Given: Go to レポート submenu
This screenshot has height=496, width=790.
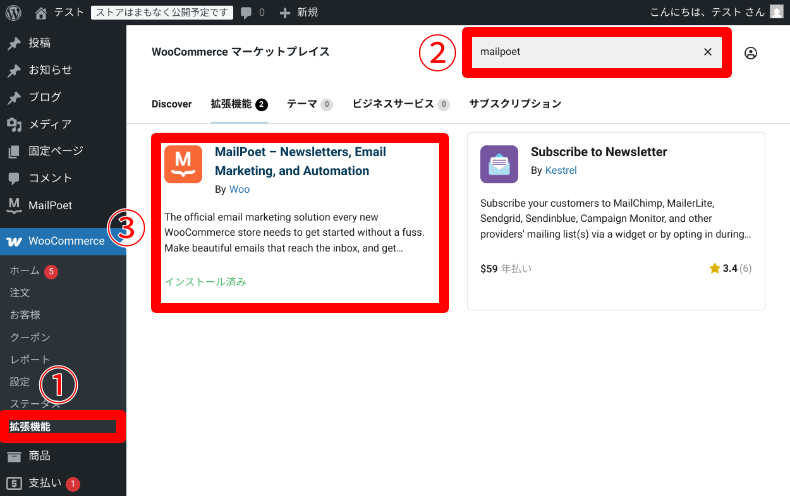Looking at the screenshot, I should click(30, 359).
